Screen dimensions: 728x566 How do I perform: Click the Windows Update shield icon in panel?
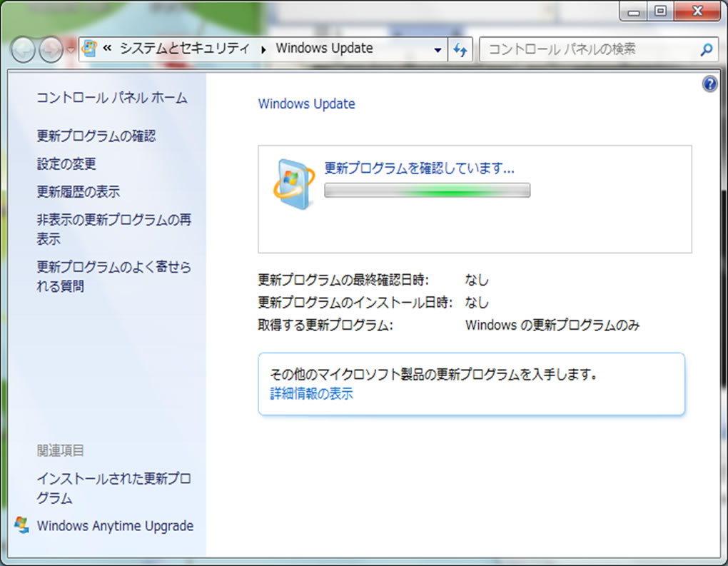tap(294, 184)
